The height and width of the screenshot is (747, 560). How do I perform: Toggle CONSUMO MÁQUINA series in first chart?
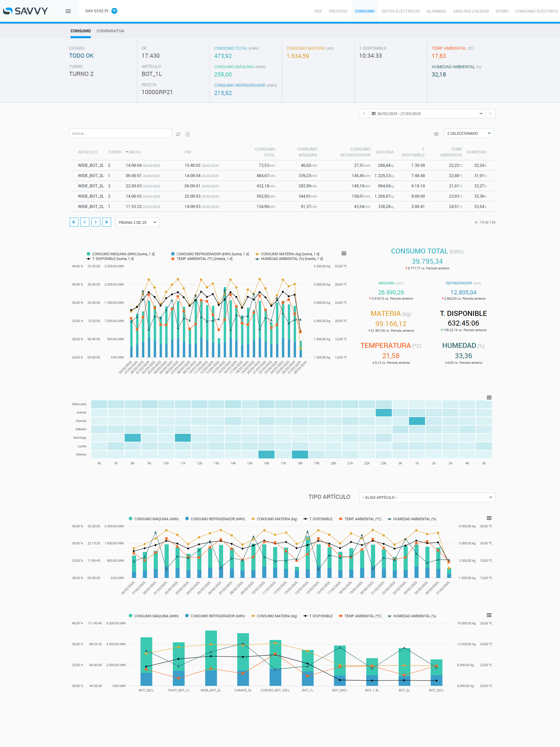(121, 254)
